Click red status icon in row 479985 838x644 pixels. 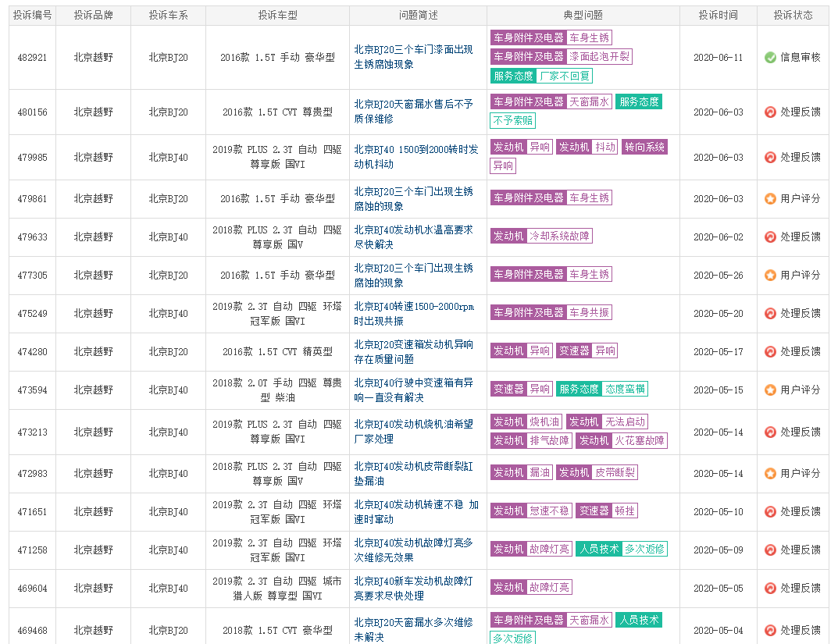770,158
